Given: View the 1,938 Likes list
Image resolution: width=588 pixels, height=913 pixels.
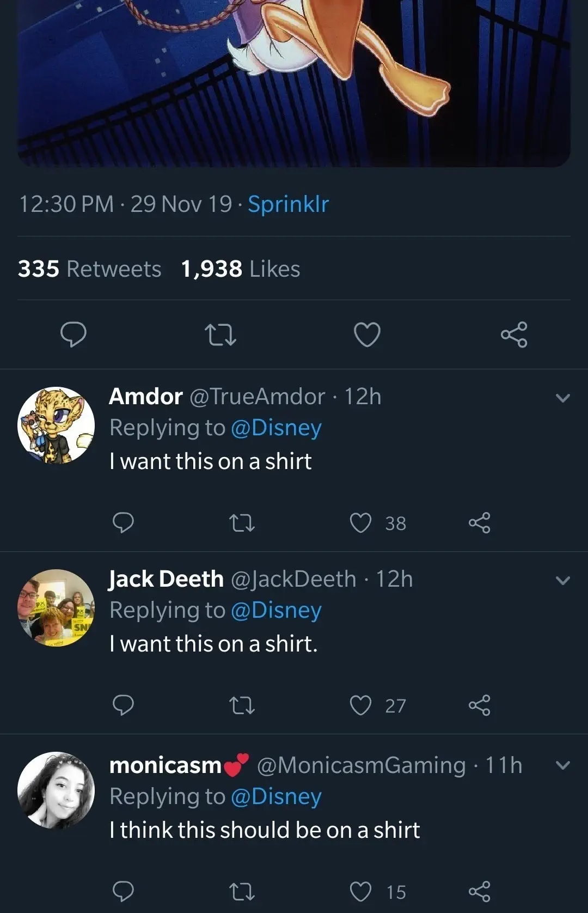Looking at the screenshot, I should 240,269.
